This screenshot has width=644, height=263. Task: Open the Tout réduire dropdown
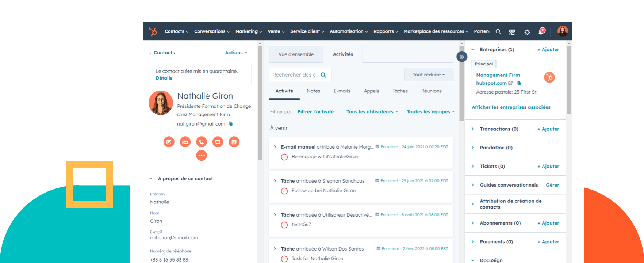pyautogui.click(x=428, y=75)
